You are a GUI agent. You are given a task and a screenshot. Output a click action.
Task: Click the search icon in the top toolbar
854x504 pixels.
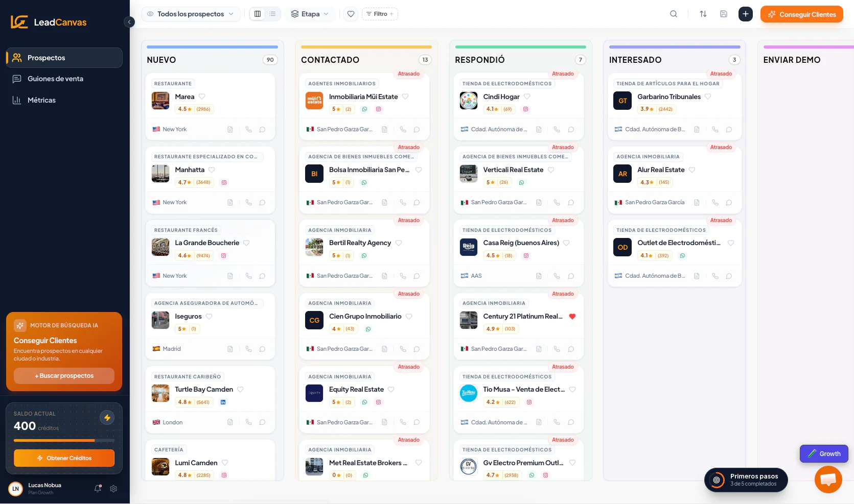click(674, 14)
